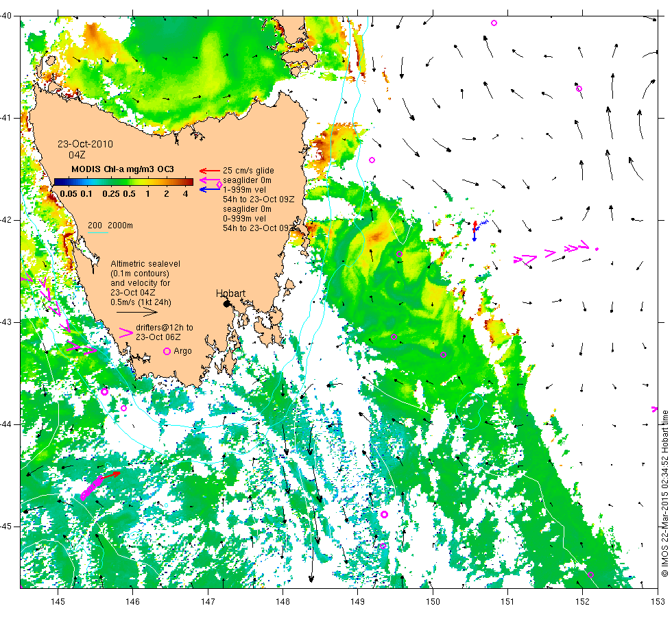This screenshot has height=617, width=672.
Task: Click the red glide arrow near 44.5°S 145.7°E
Action: tap(111, 474)
